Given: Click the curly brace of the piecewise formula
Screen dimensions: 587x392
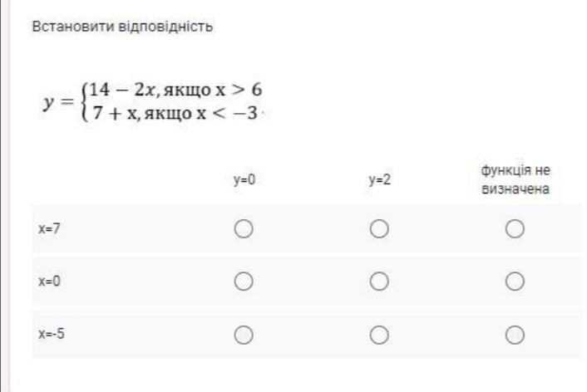Looking at the screenshot, I should [x=81, y=101].
